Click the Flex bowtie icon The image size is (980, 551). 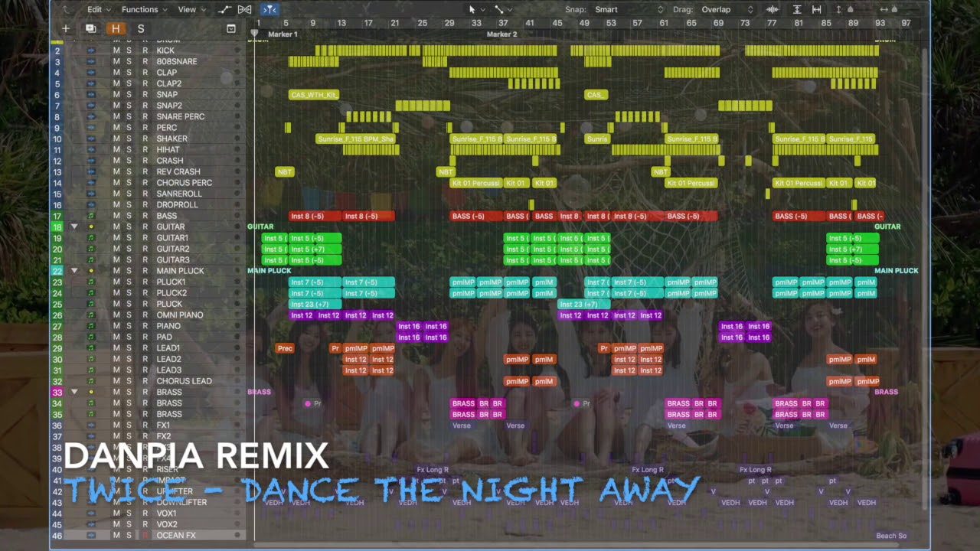pos(245,9)
